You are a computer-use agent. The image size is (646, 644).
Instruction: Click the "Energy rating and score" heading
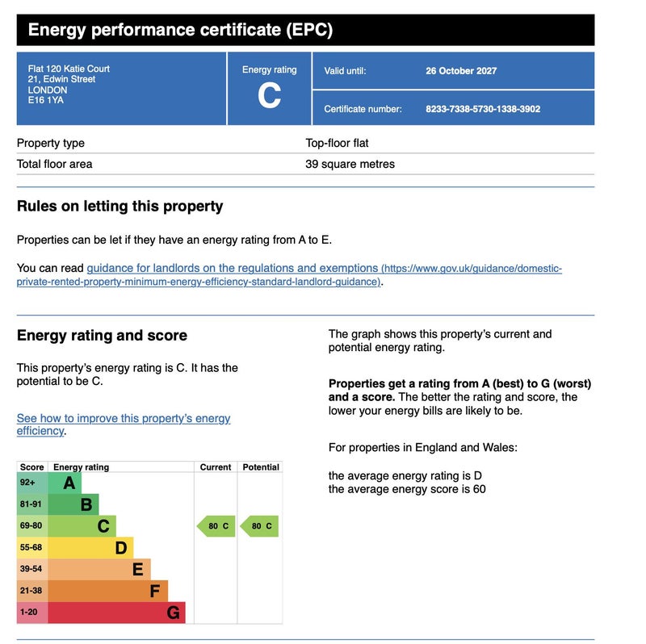tap(102, 336)
